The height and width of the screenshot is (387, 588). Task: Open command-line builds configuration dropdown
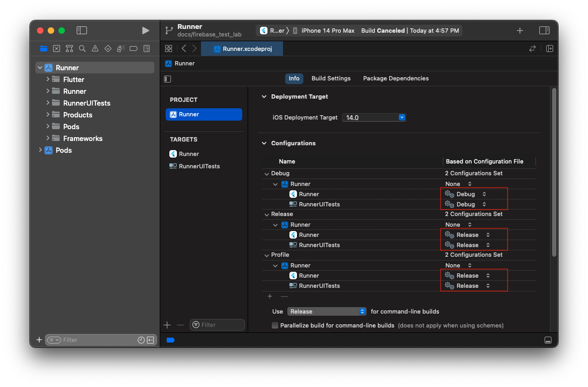326,311
